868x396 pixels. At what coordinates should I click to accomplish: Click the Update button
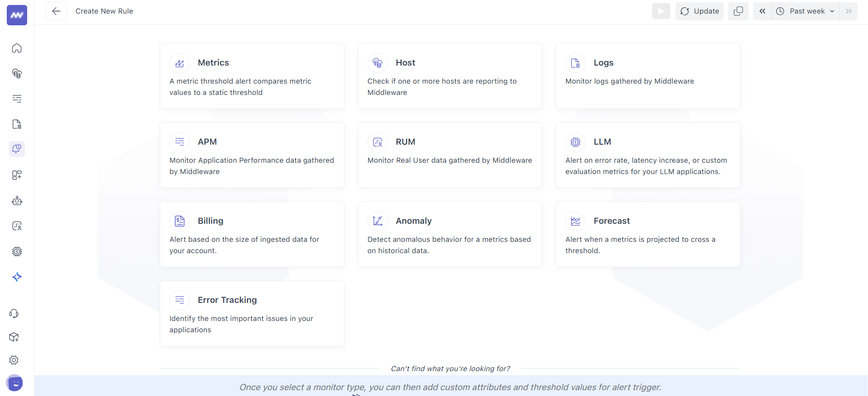700,11
